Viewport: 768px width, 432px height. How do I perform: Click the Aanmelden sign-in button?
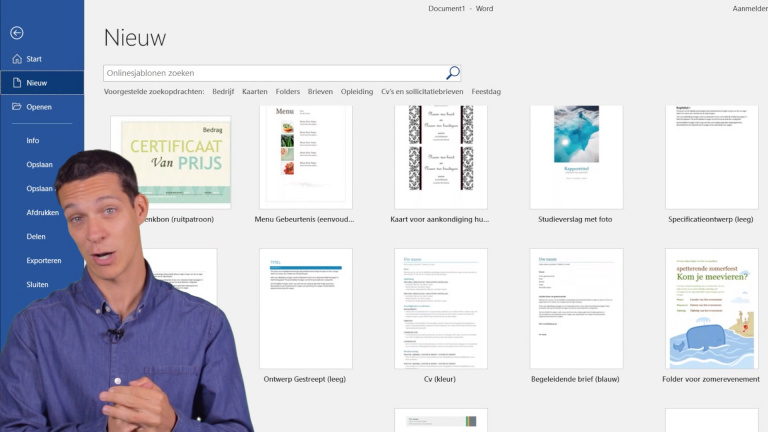tap(749, 8)
